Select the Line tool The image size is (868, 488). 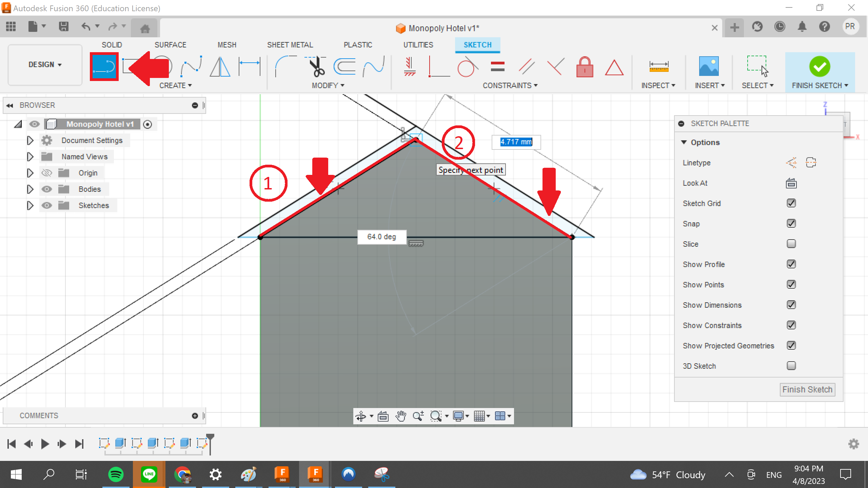[x=104, y=67]
